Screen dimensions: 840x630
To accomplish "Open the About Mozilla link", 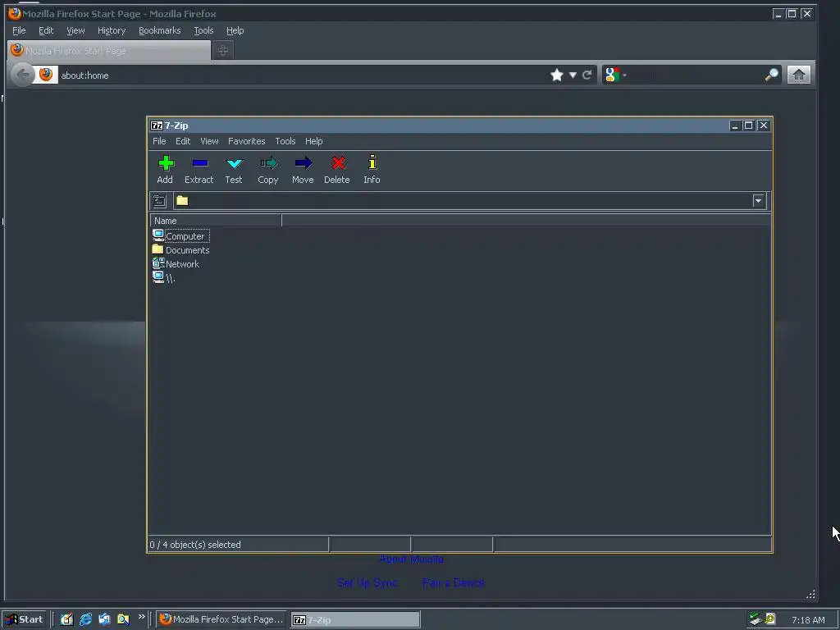I will coord(412,559).
